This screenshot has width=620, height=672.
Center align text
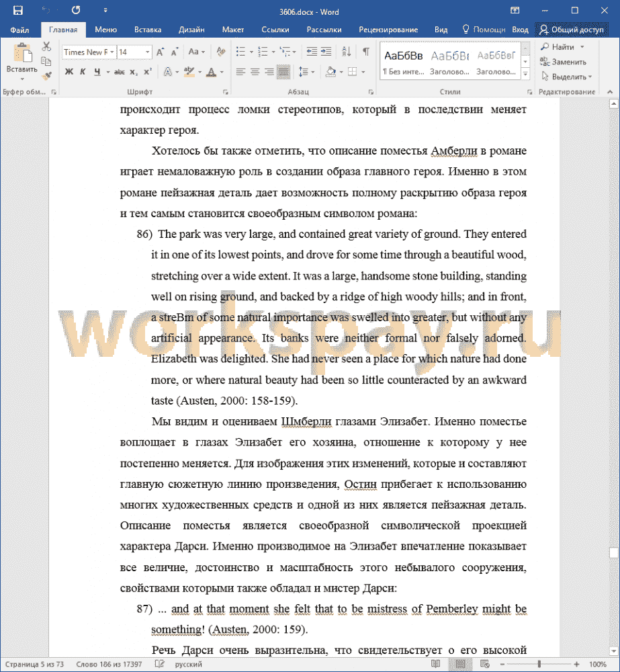click(x=255, y=72)
